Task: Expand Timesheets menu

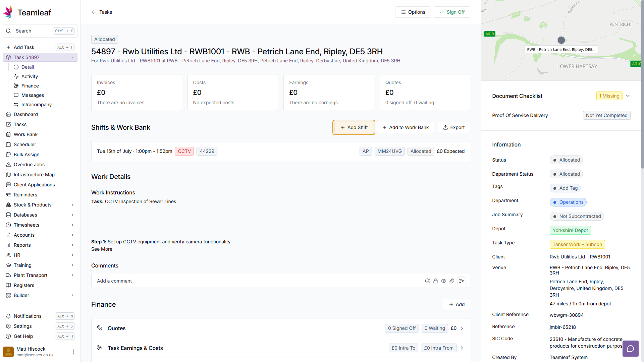Action: [x=72, y=225]
